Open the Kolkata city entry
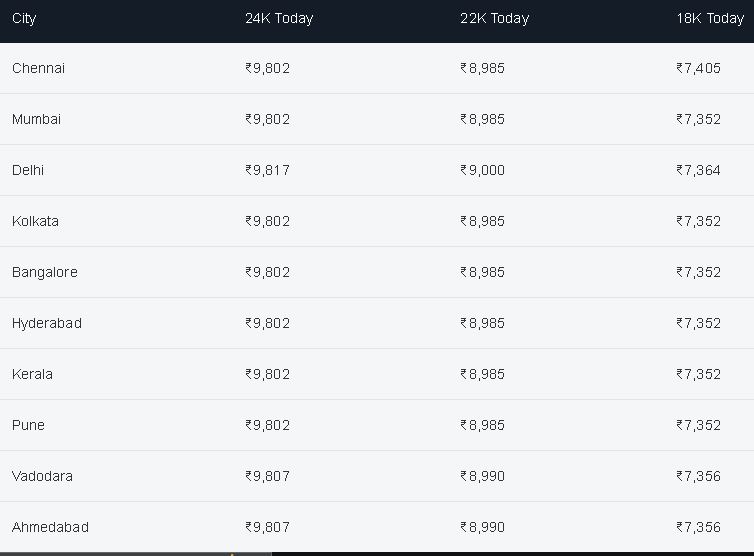 36,221
